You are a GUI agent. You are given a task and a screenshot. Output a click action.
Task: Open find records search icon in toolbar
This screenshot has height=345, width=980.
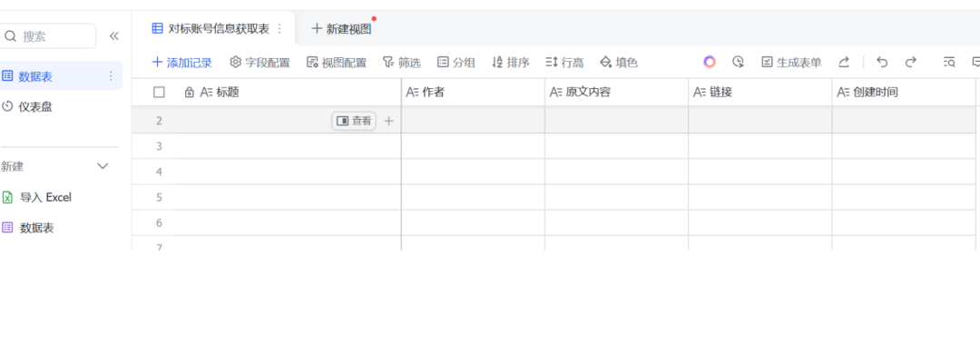pos(949,62)
